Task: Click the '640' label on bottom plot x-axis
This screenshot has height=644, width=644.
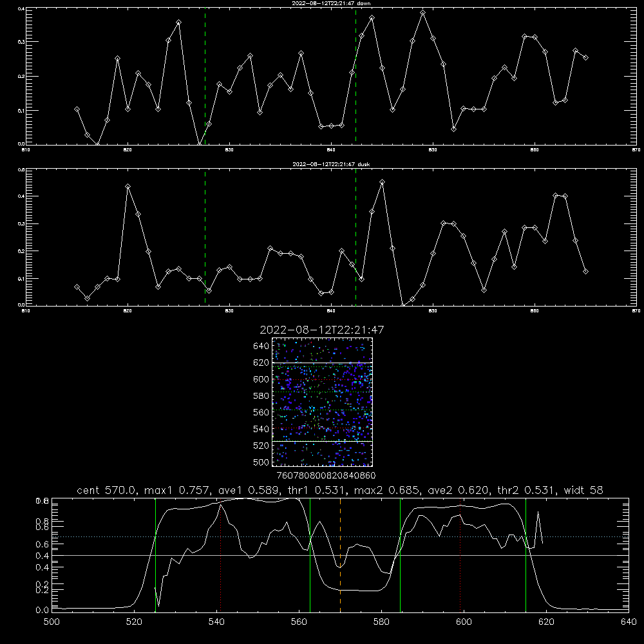Action: click(x=629, y=622)
